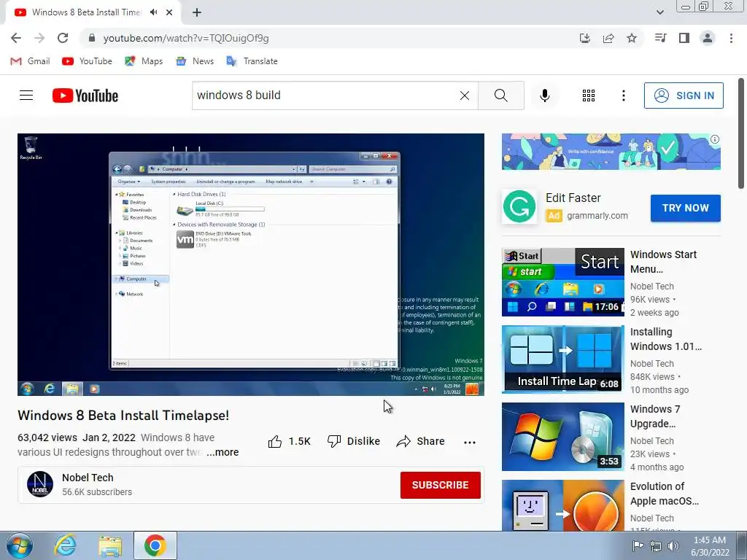Open Windows Start Menu video thumbnail
This screenshot has width=747, height=560.
[x=562, y=282]
